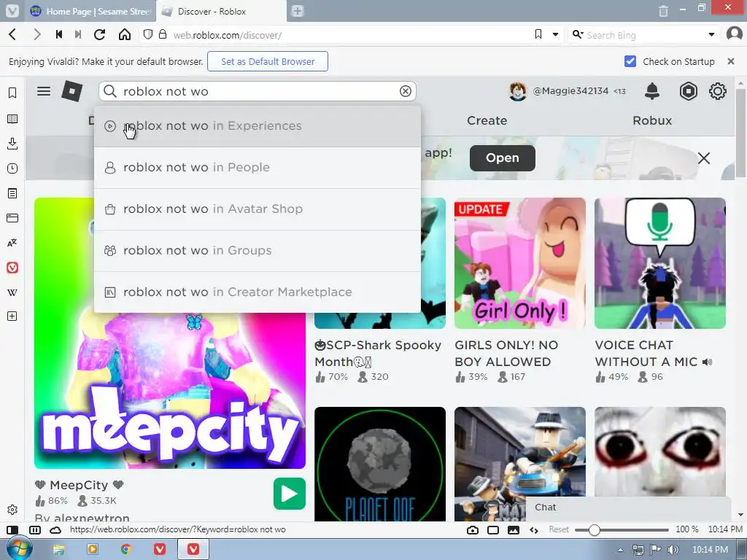Click Set as Default Browser
This screenshot has width=747, height=560.
pyautogui.click(x=268, y=61)
